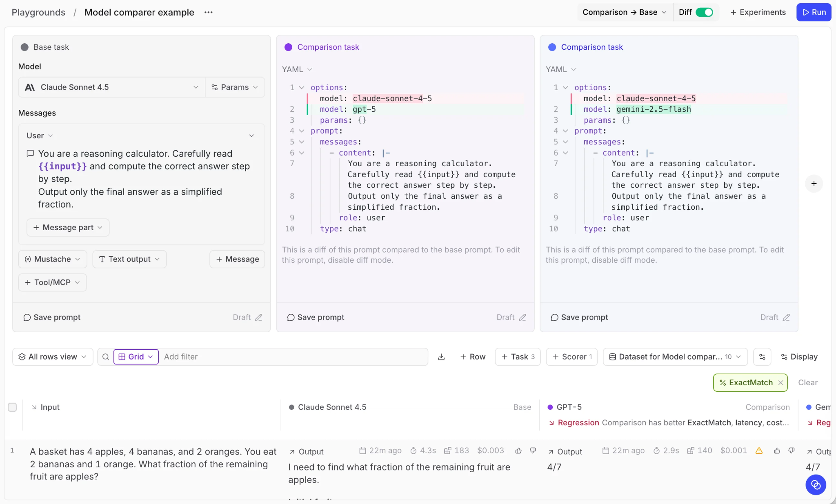This screenshot has width=836, height=504.
Task: Thumbs down the GPT-5 output
Action: 792,451
